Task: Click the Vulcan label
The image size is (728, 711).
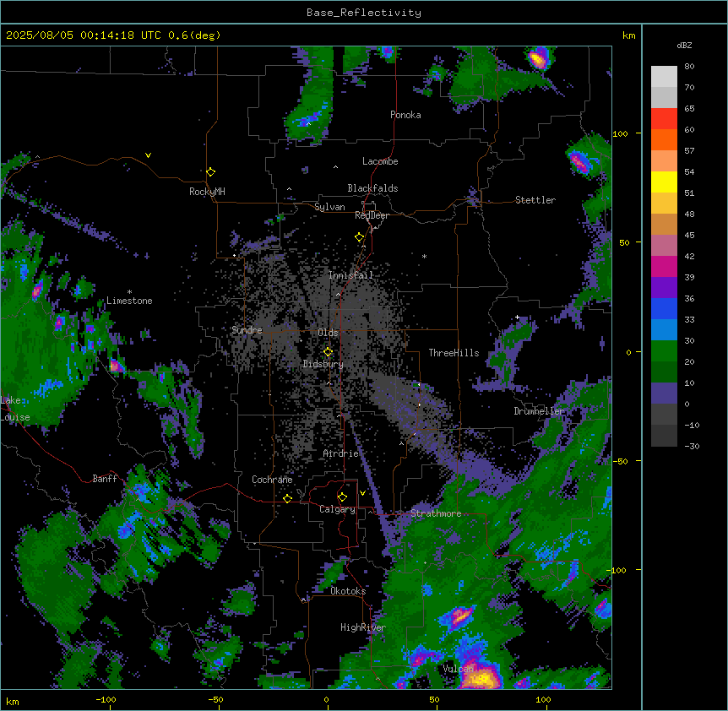Action: coord(459,669)
